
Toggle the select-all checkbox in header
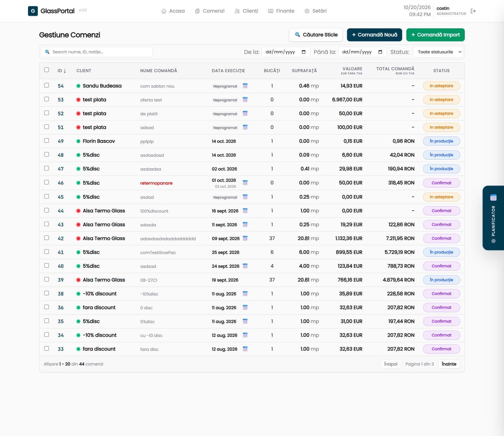click(47, 70)
